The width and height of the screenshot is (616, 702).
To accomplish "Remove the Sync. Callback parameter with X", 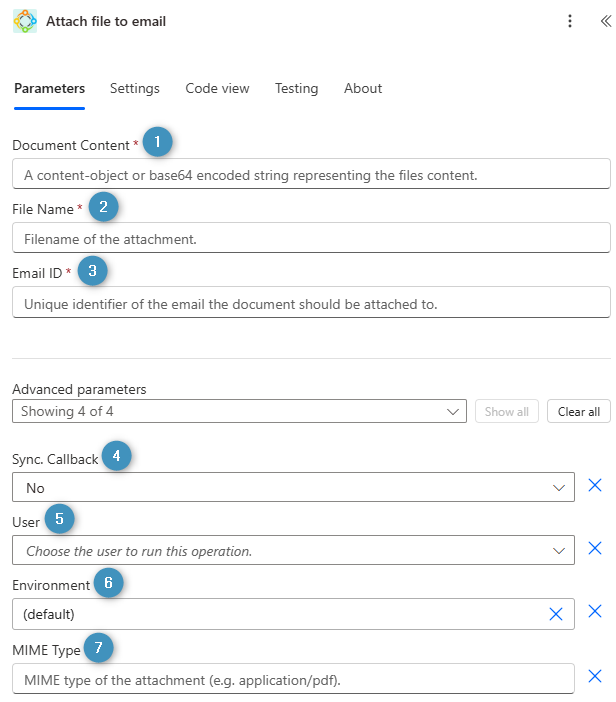I will [x=594, y=486].
